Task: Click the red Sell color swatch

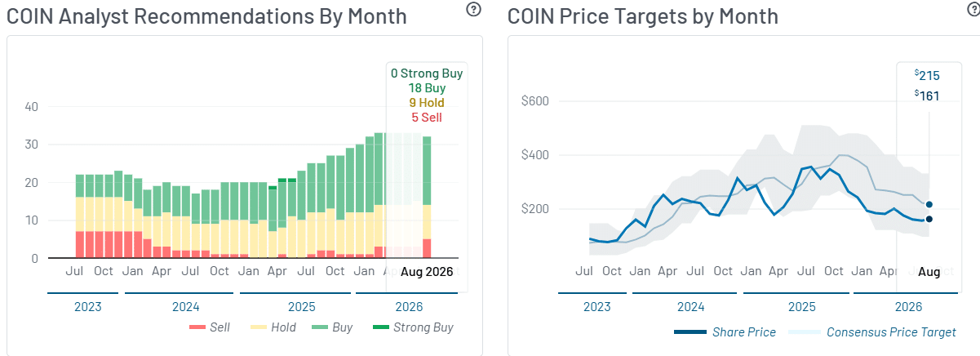Action: tap(196, 327)
